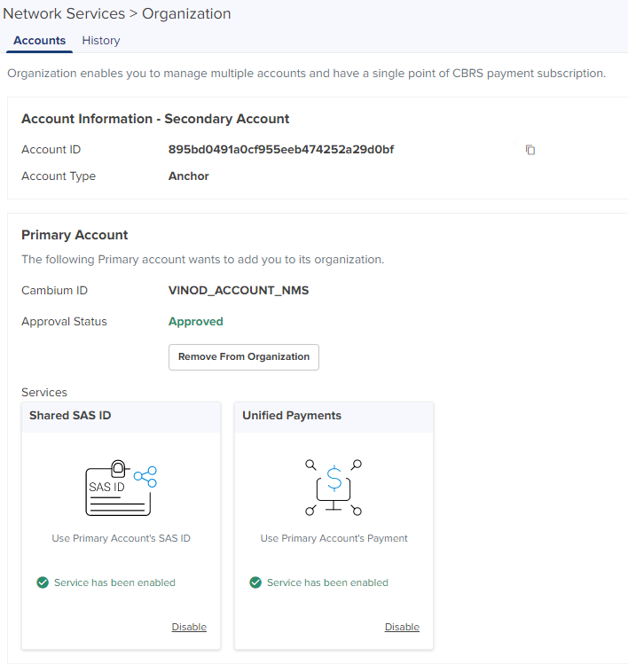This screenshot has height=672, width=628.
Task: Switch to the History tab
Action: click(101, 41)
